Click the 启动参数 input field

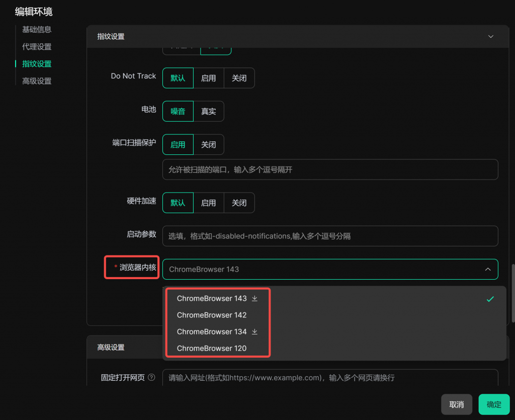pyautogui.click(x=330, y=236)
